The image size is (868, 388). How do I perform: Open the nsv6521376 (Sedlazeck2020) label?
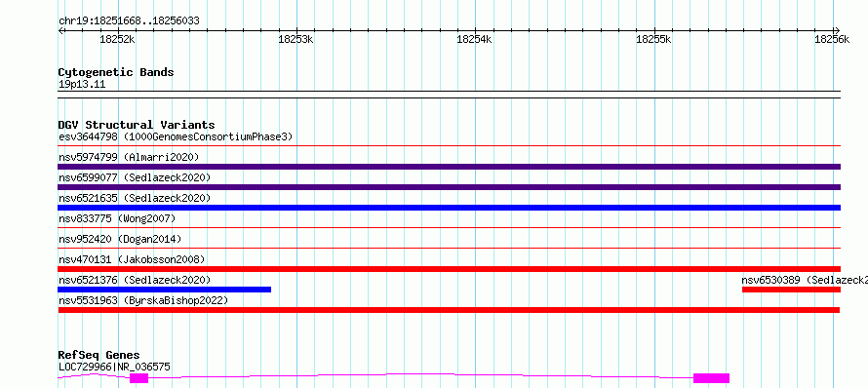(x=135, y=280)
